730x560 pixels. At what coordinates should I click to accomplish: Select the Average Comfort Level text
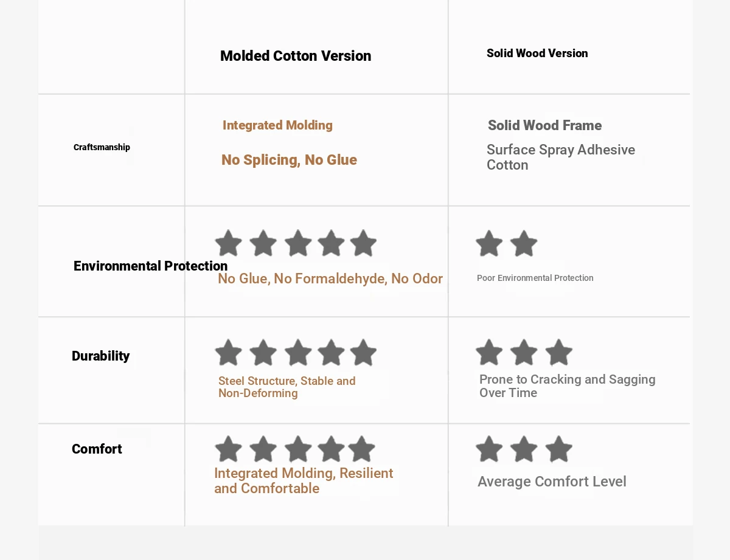552,482
